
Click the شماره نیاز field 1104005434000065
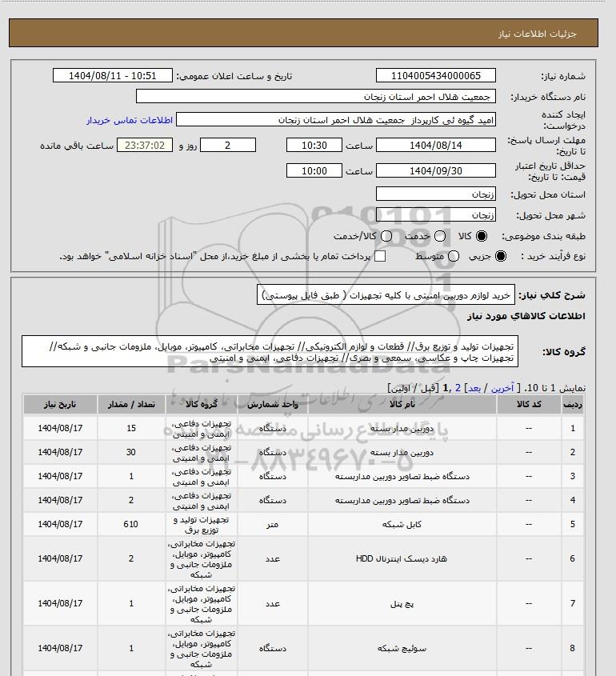coord(436,75)
